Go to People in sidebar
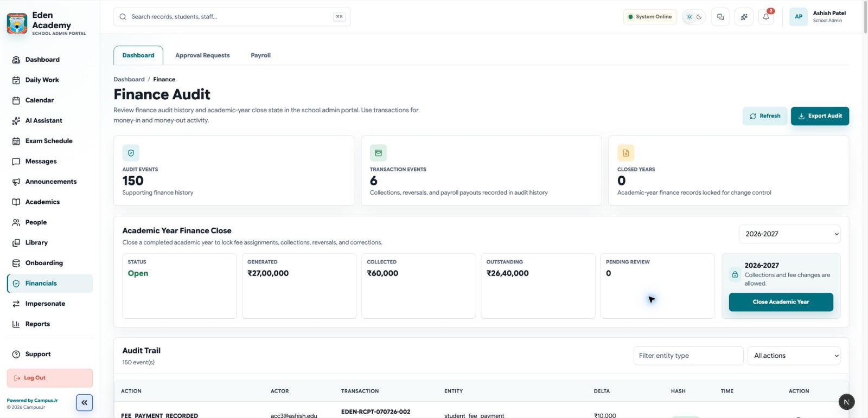The image size is (868, 418). pos(49,222)
